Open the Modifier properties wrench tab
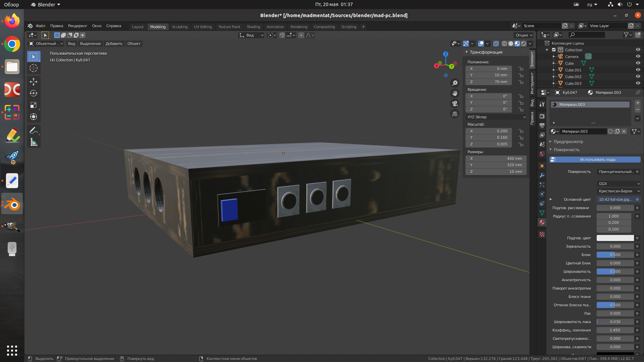Viewport: 644px width, 362px height. click(542, 175)
